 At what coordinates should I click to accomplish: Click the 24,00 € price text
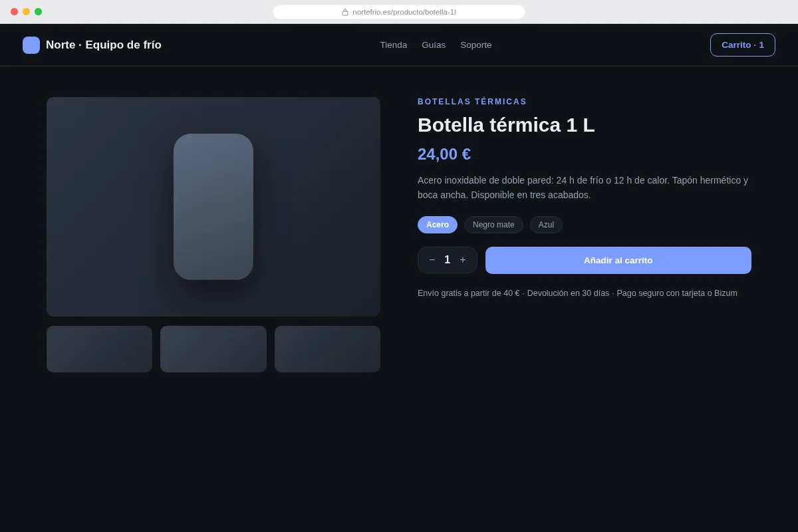coord(444,154)
